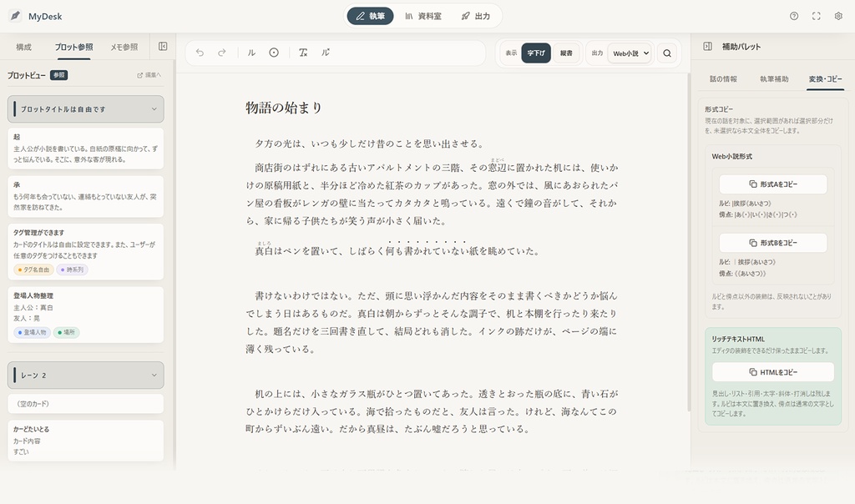Toggle fullscreen mode icon
The image size is (855, 504).
[x=815, y=15]
